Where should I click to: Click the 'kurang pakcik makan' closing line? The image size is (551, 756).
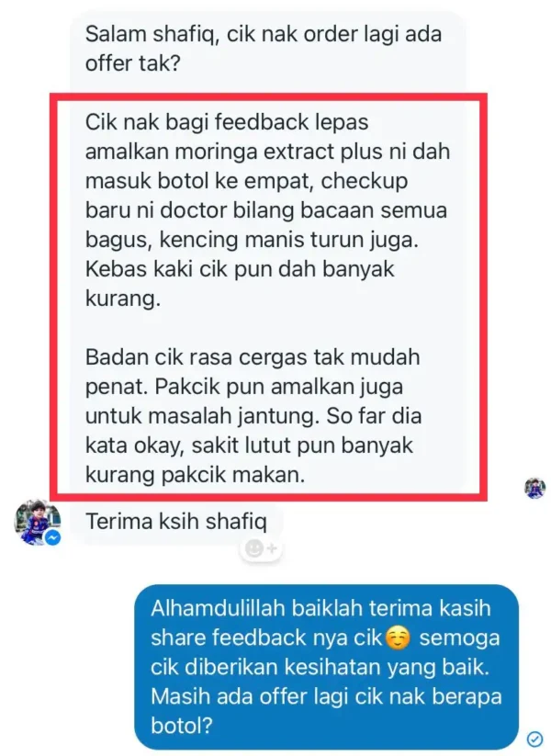(196, 474)
